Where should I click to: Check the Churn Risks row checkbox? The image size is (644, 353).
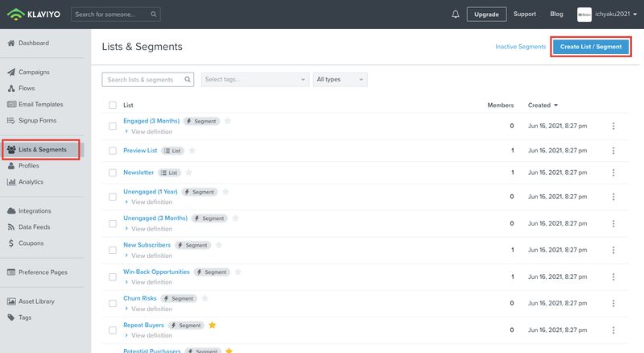(x=113, y=303)
